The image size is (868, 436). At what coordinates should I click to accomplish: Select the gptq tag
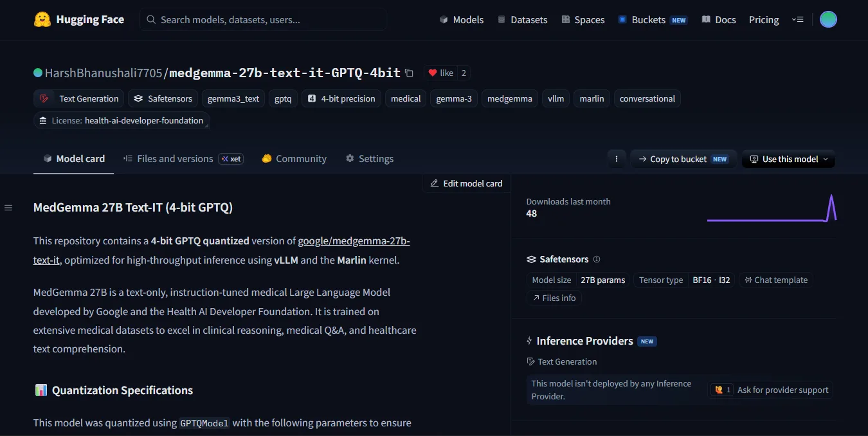click(283, 98)
